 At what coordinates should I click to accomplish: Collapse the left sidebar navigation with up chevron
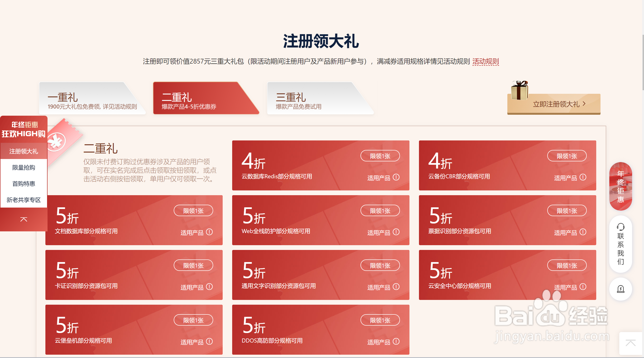point(24,219)
